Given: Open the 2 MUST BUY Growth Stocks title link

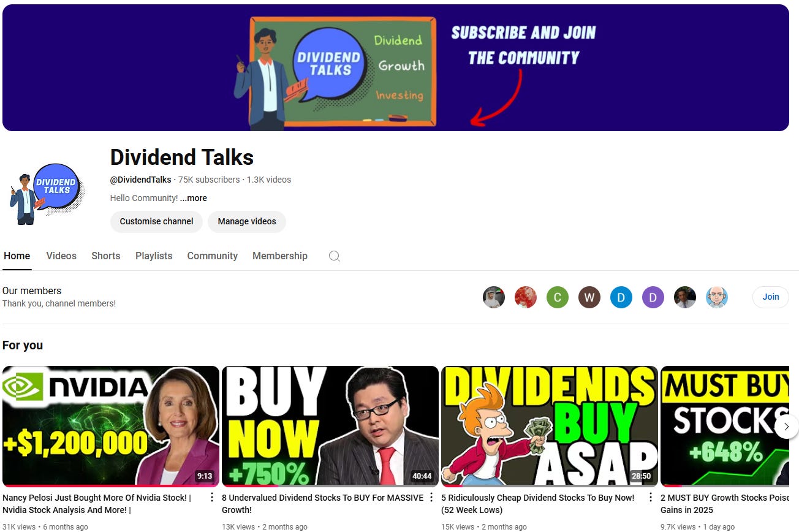Looking at the screenshot, I should point(725,504).
